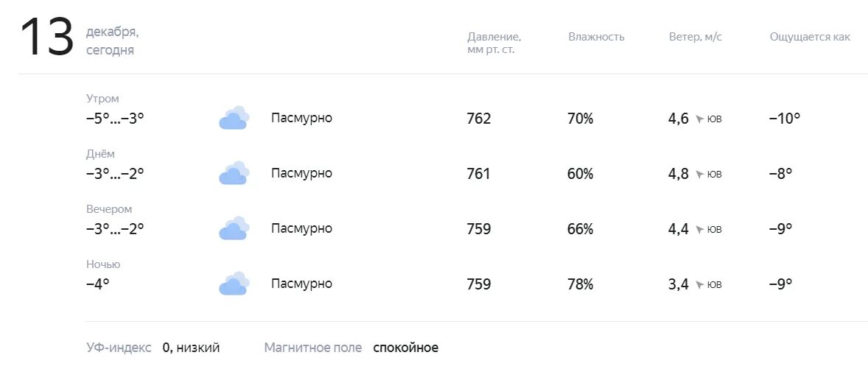Image resolution: width=868 pixels, height=369 pixels.
Task: Click the cloudy icon in the Ночью row
Action: pyautogui.click(x=234, y=284)
